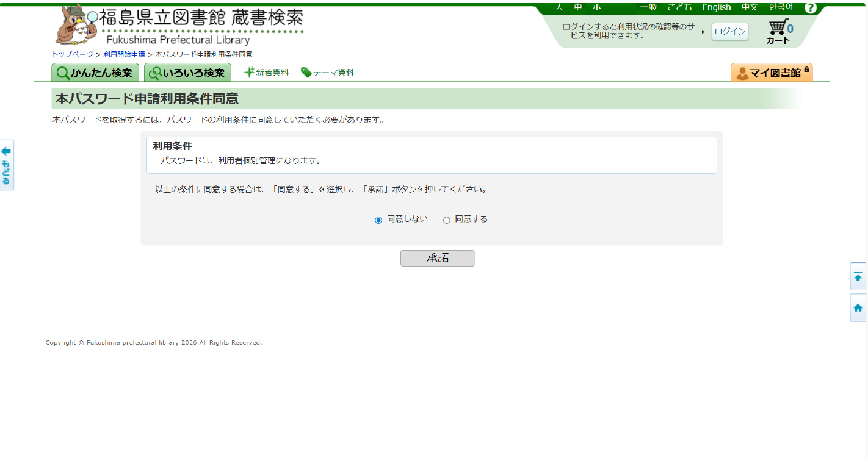
Task: Select the 同意しない radio button
Action: [378, 220]
